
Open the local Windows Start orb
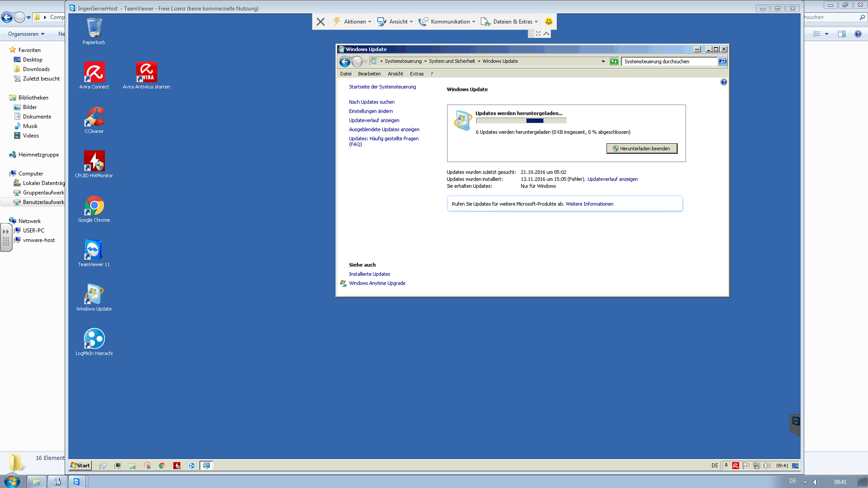click(x=12, y=481)
